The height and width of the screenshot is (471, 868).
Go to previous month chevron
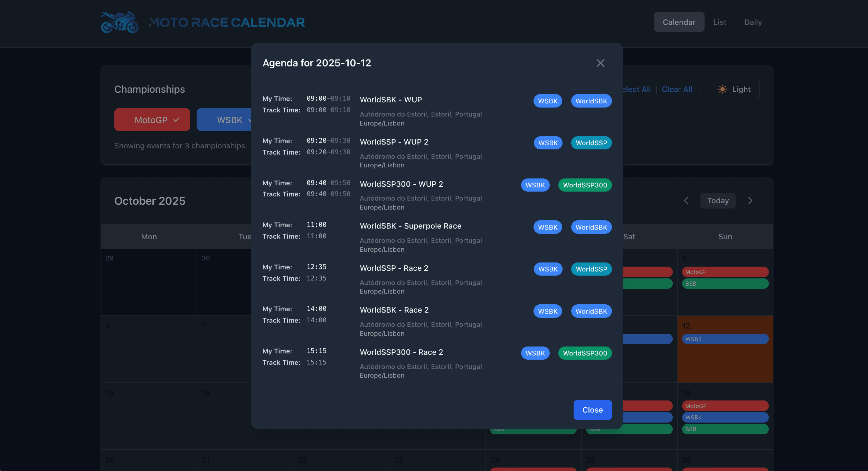[686, 201]
